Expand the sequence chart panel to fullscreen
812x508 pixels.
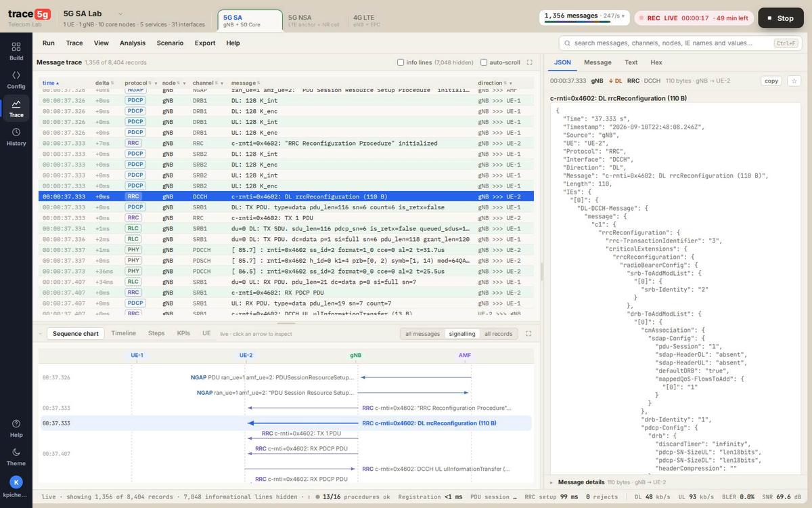coord(528,333)
